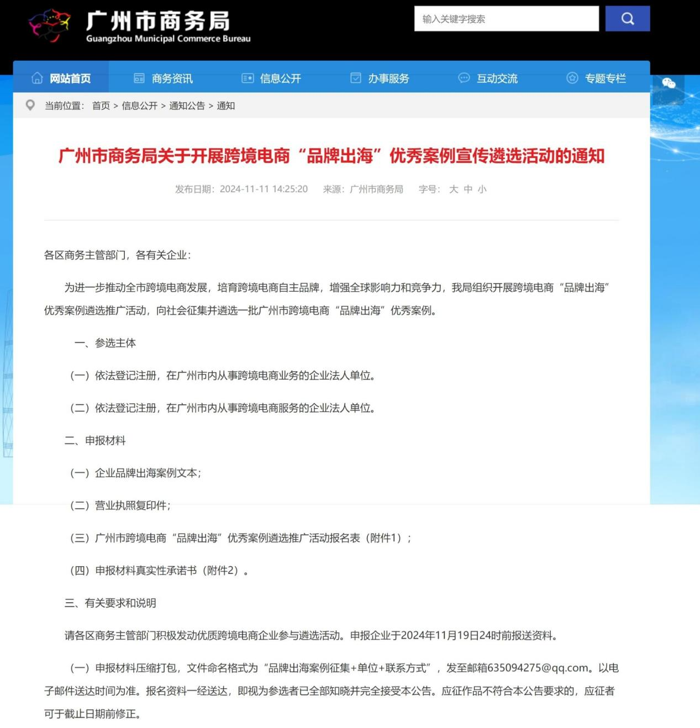Click the 广州市商务局 site title text
Screen dimensions: 700x728
point(158,21)
